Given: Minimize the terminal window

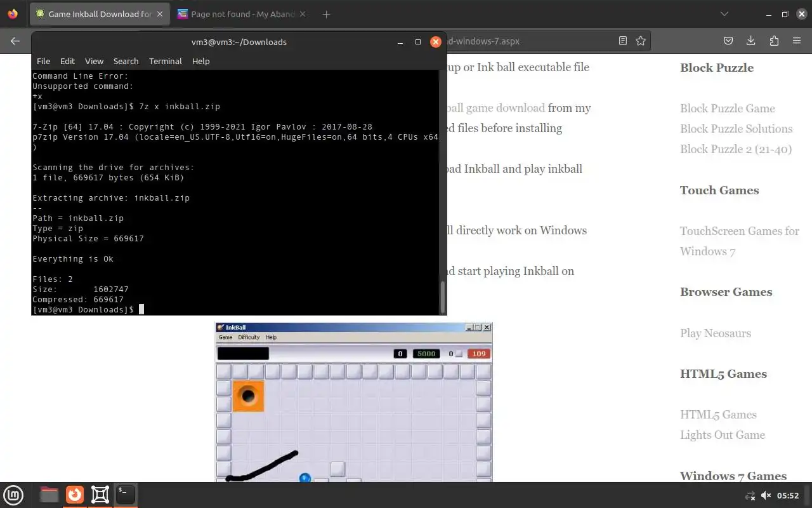Looking at the screenshot, I should click(x=400, y=42).
